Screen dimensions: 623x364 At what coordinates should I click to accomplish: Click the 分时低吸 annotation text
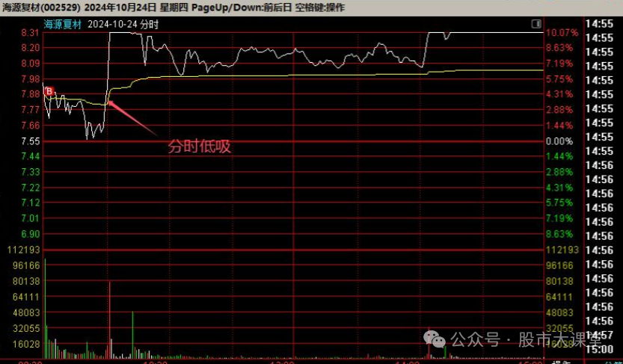coord(199,147)
